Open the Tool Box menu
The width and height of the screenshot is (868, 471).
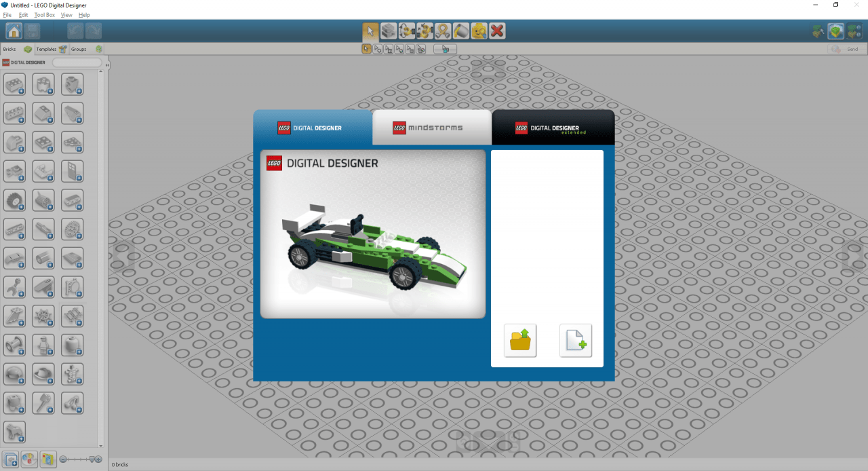[x=45, y=15]
